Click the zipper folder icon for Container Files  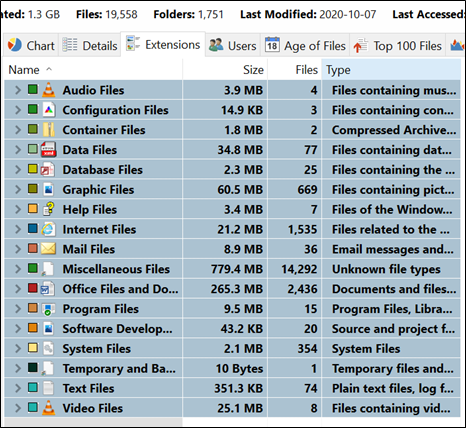point(49,129)
